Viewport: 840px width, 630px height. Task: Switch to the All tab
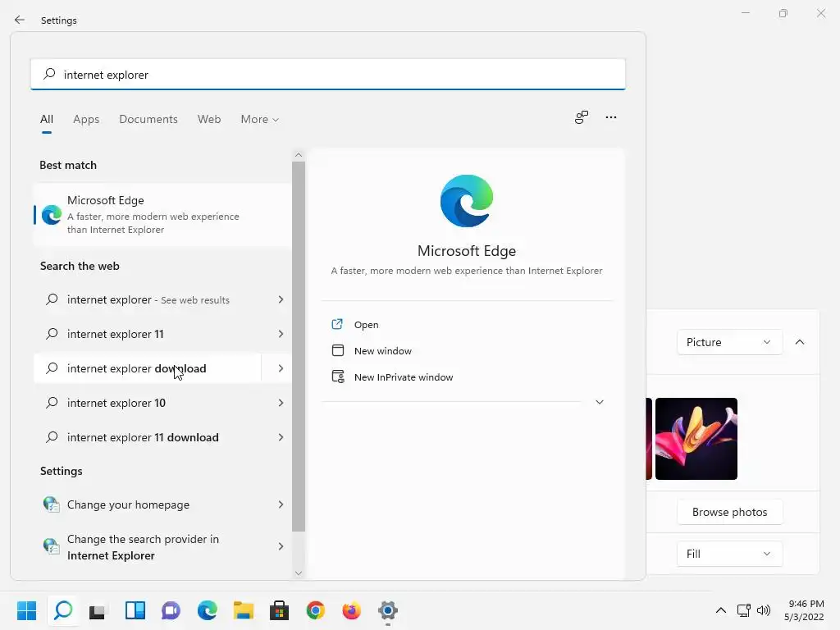pyautogui.click(x=47, y=119)
